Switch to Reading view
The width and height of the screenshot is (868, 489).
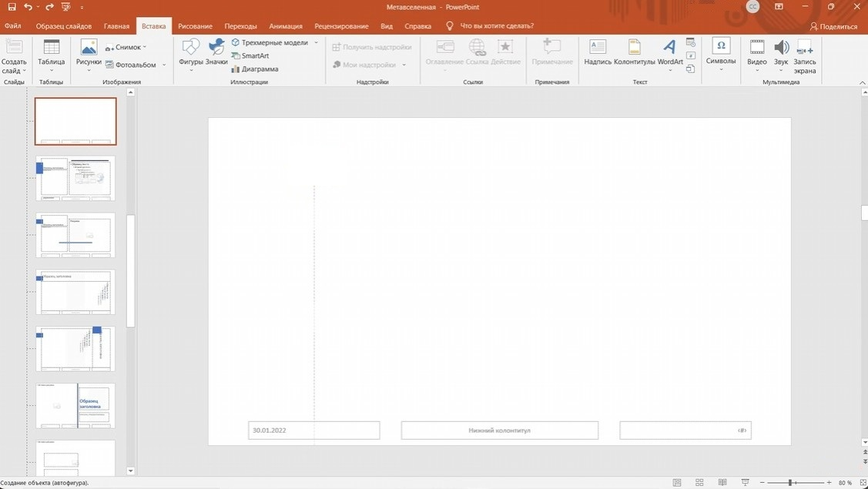click(x=722, y=483)
